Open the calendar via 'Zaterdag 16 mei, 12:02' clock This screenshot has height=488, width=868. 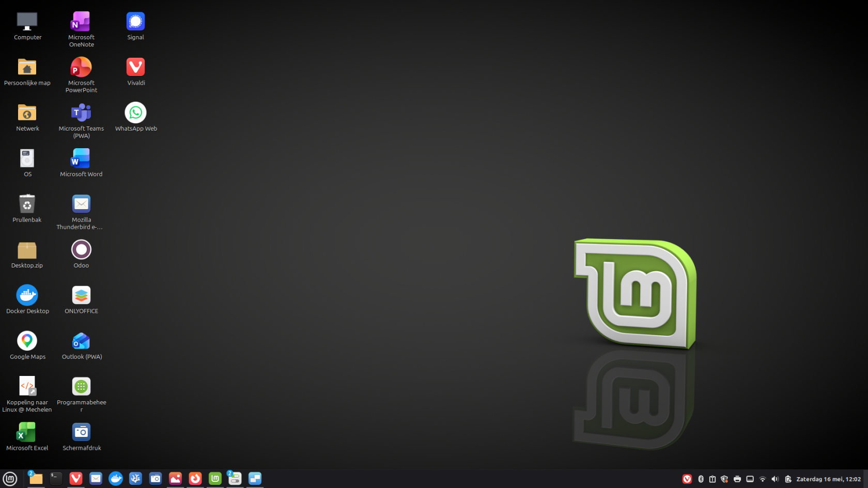click(x=829, y=479)
